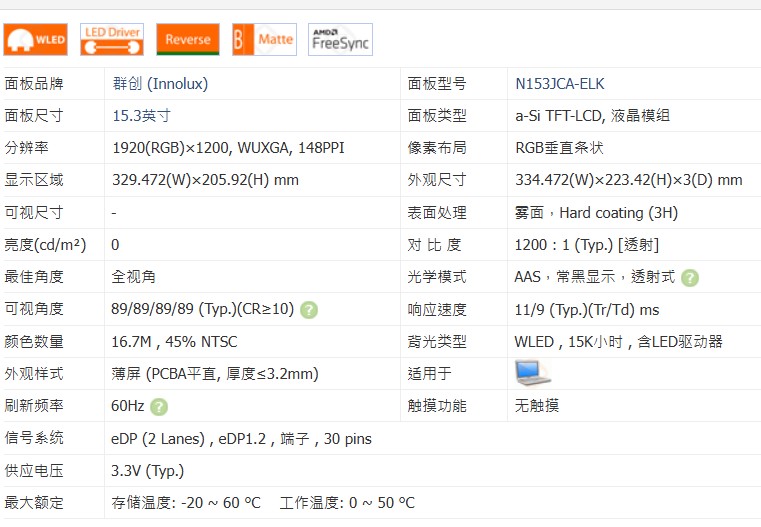Click the Matte surface badge
The width and height of the screenshot is (761, 527).
[x=264, y=40]
